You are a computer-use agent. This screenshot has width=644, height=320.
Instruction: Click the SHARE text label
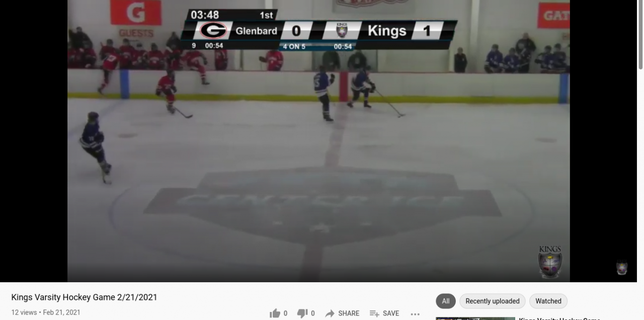349,313
